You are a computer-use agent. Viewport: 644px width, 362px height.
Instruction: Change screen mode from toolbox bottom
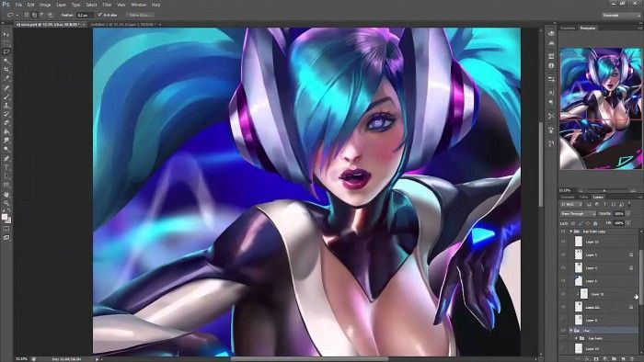(6, 237)
